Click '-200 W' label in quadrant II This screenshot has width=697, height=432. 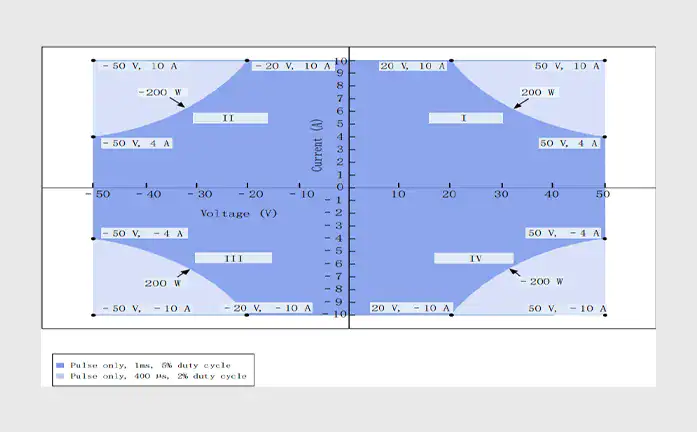(x=162, y=92)
